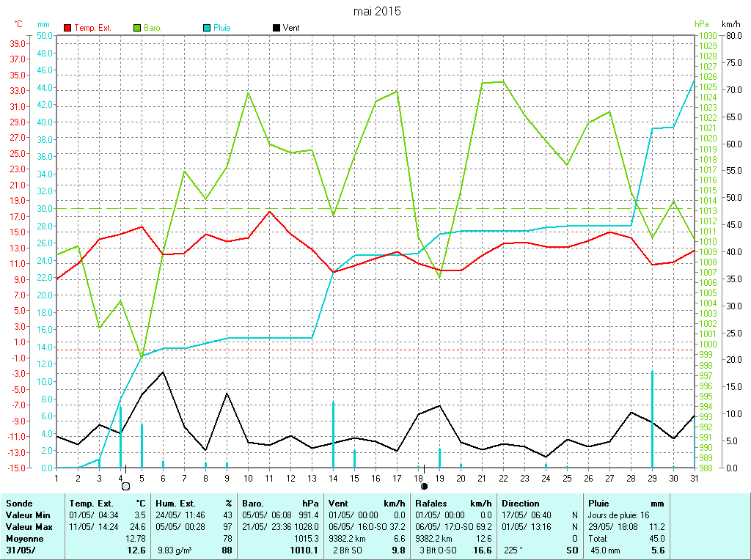
Task: Click the black Vent legend square
Action: (x=276, y=28)
